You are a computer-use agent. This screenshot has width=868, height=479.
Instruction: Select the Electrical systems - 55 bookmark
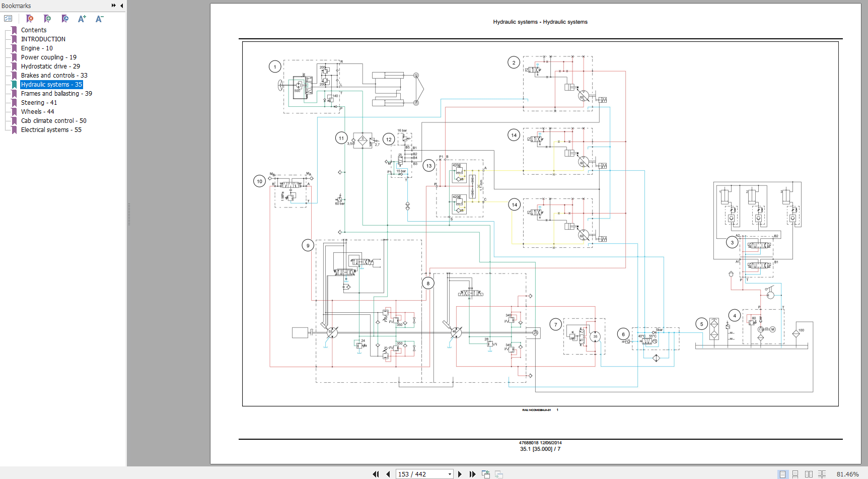pyautogui.click(x=51, y=130)
